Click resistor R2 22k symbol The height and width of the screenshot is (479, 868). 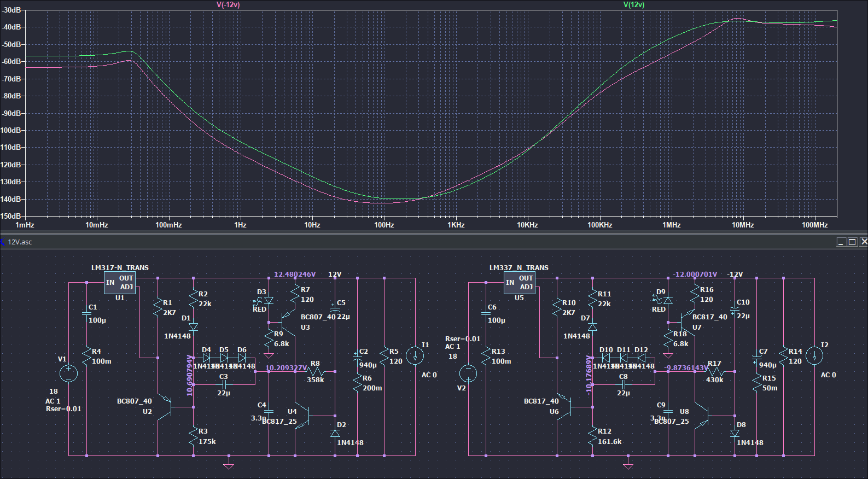click(193, 299)
